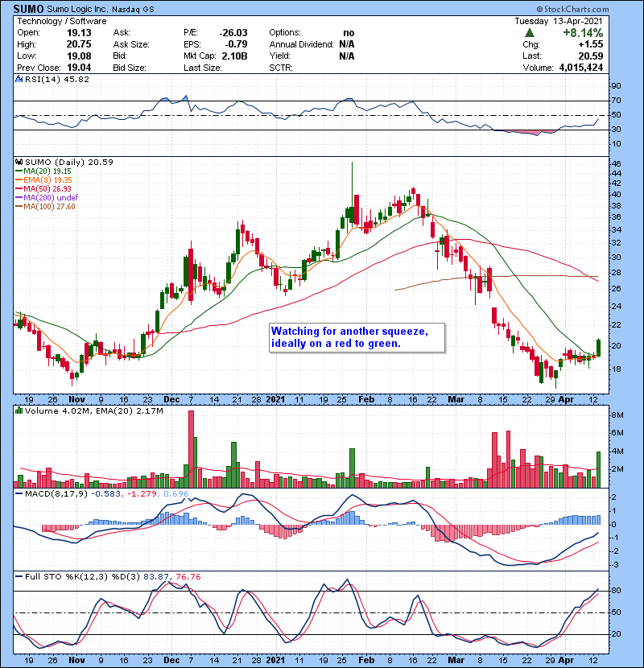Click the RSI(14) 45.82 title
This screenshot has height=668, width=644.
pyautogui.click(x=57, y=79)
